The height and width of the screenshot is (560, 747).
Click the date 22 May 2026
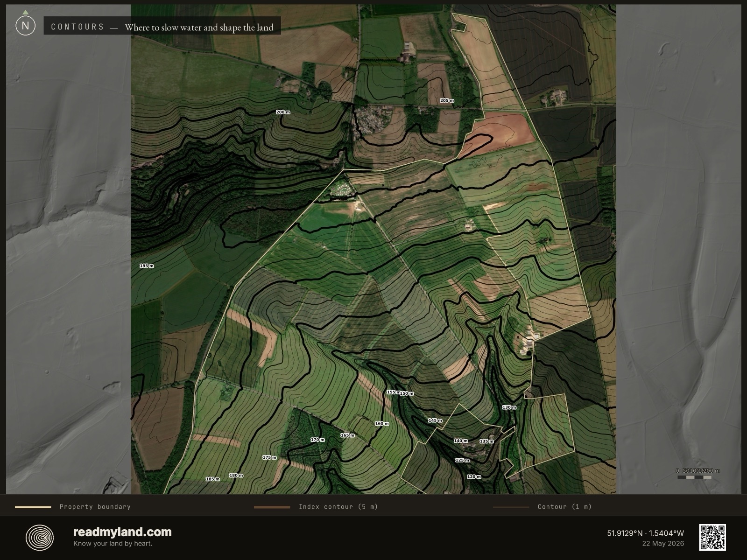[663, 543]
